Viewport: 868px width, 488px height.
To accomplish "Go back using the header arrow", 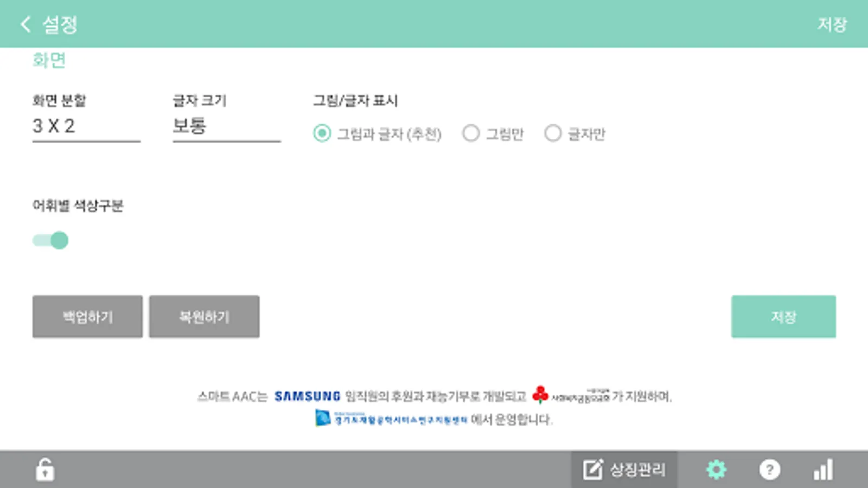I will click(x=25, y=24).
